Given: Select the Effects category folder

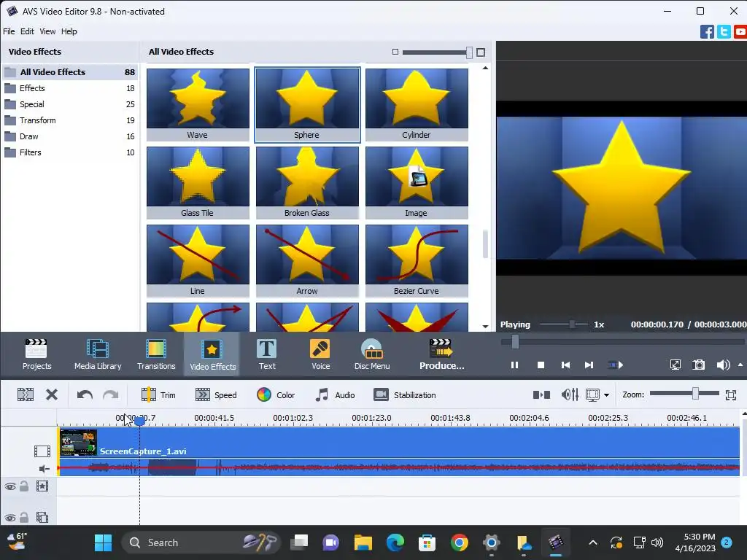Looking at the screenshot, I should click(70, 88).
